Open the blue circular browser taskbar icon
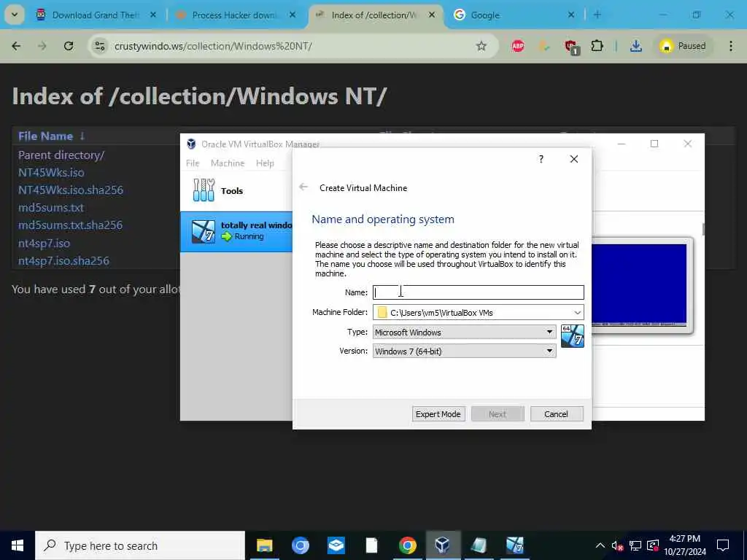 click(300, 545)
